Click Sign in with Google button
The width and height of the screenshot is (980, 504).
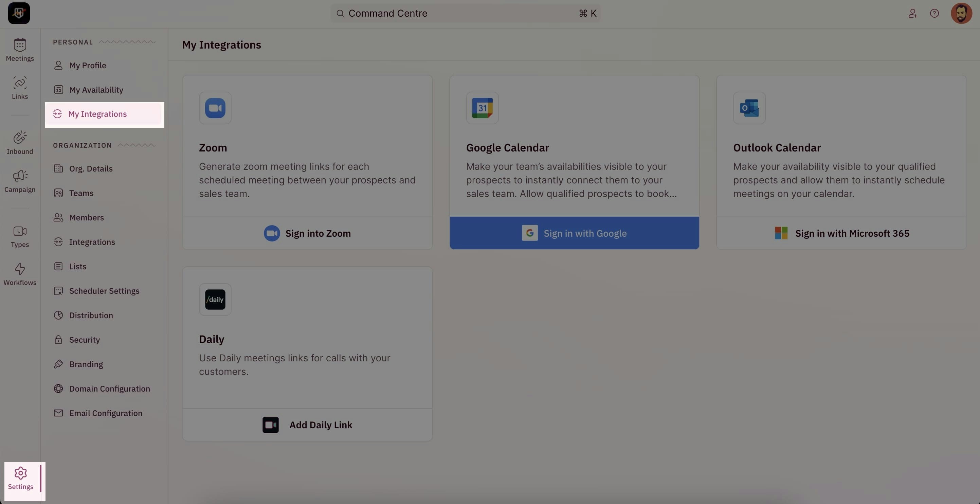(x=574, y=233)
